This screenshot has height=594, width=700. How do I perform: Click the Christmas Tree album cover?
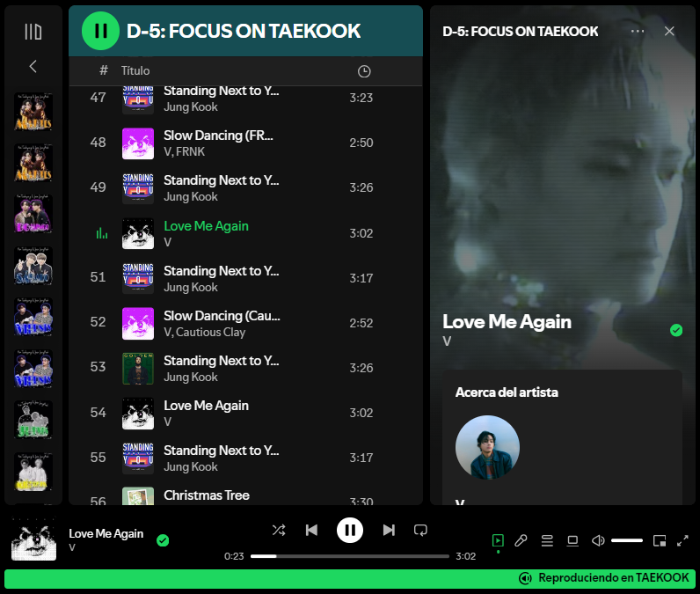(x=138, y=495)
